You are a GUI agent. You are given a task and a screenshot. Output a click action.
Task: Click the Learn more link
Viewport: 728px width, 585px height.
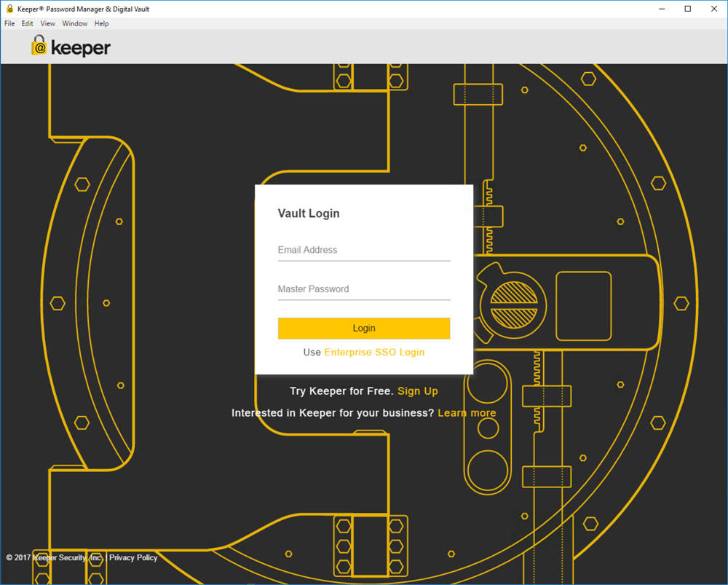467,413
